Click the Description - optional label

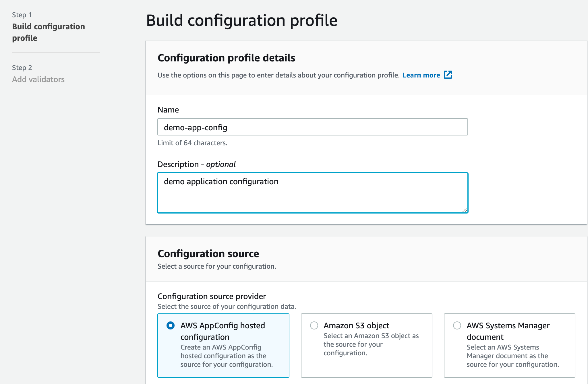pyautogui.click(x=197, y=164)
